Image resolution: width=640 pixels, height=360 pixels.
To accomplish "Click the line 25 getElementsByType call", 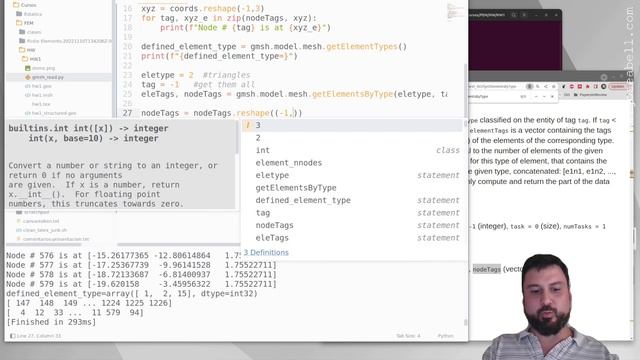I will click(x=352, y=94).
